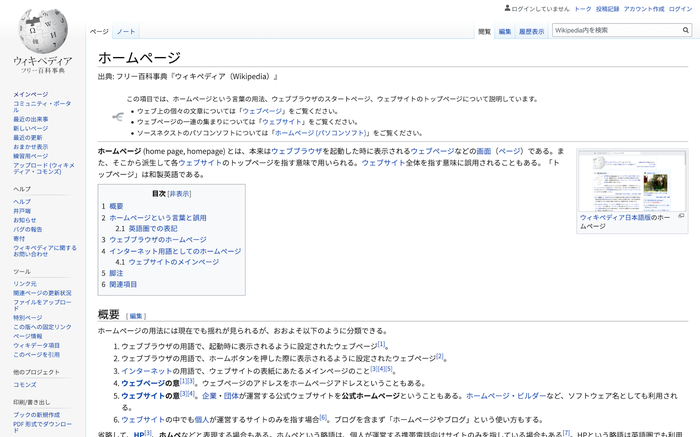700x437 pixels.
Task: Open アップロード (ウィキメディア・コモンズ) link
Action: click(44, 168)
